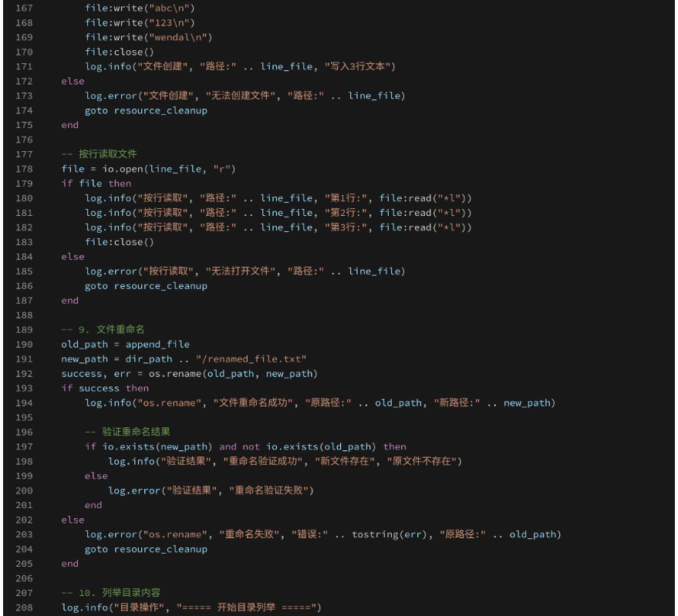
Task: Select the os.rename(old_path, new_path) call line
Action: click(x=190, y=374)
